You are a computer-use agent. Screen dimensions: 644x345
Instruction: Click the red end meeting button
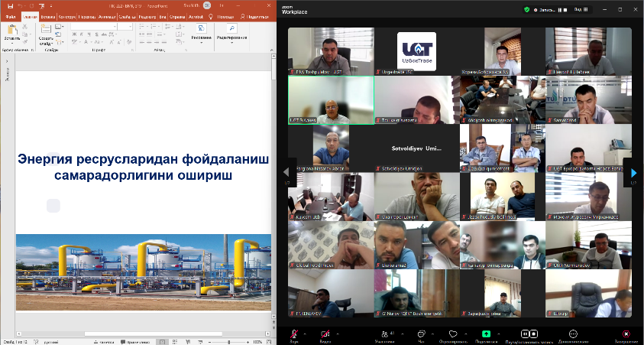pyautogui.click(x=626, y=334)
